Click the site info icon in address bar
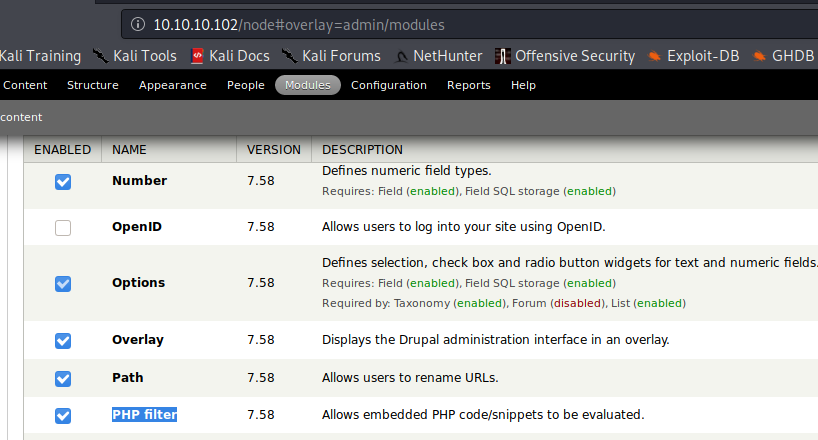Screen dimensions: 818x440 [x=136, y=23]
